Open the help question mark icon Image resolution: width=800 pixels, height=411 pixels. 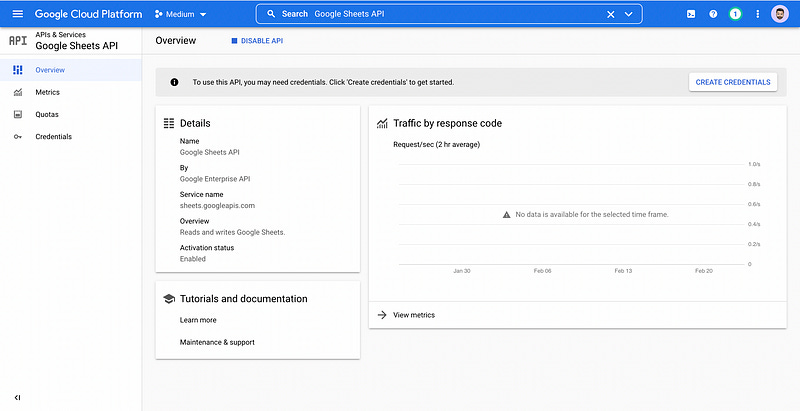tap(713, 15)
